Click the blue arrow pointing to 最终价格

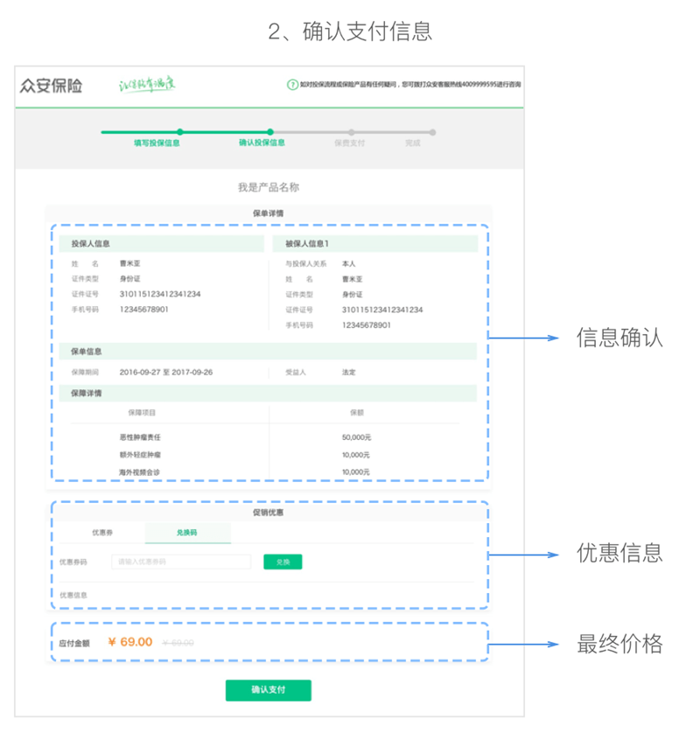click(x=523, y=645)
